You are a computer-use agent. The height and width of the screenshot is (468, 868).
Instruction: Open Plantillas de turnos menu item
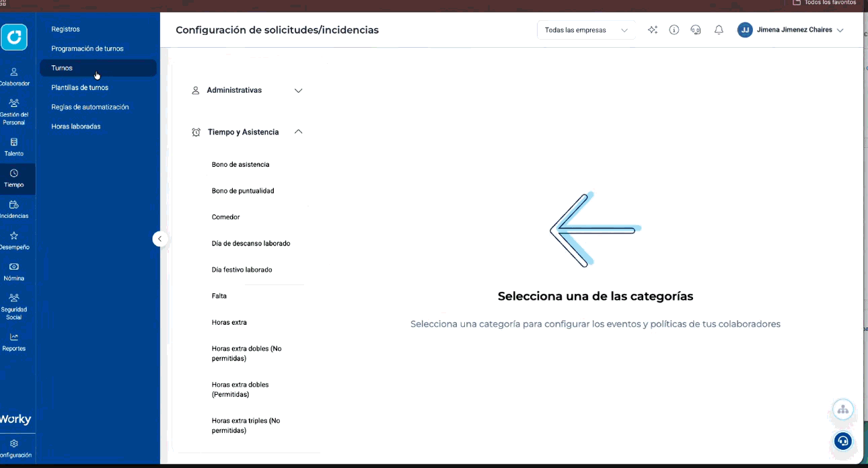[x=98, y=87]
